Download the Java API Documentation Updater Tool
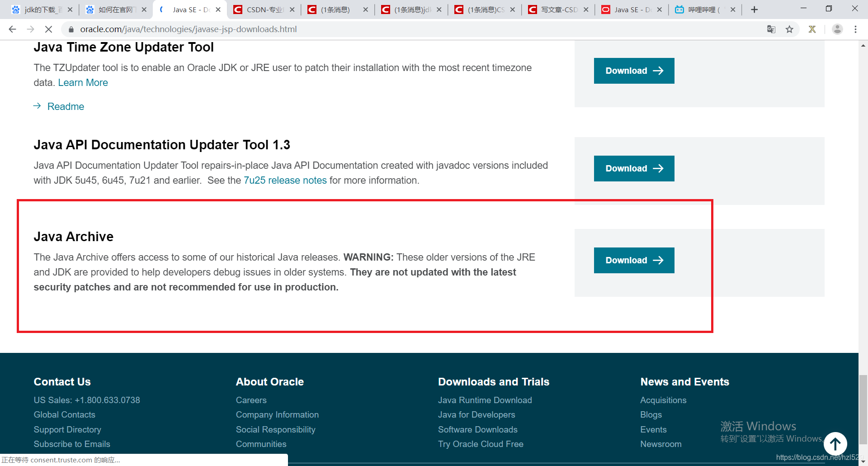868x466 pixels. (634, 168)
